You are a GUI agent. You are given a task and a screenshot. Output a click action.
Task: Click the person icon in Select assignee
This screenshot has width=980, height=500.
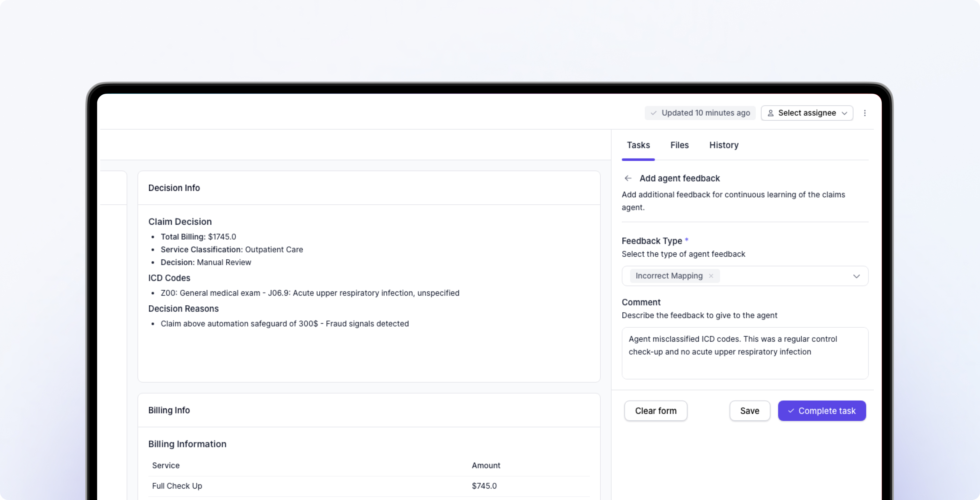tap(770, 113)
